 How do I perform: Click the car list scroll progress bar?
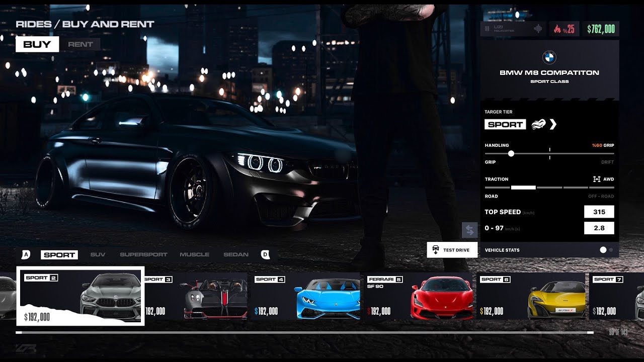pos(305,332)
